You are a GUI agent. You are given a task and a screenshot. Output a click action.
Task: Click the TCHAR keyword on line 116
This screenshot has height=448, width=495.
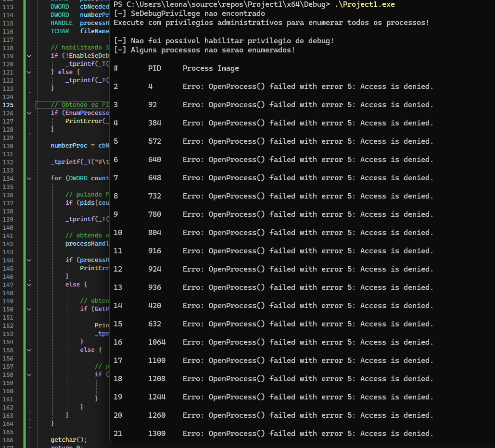coord(60,31)
